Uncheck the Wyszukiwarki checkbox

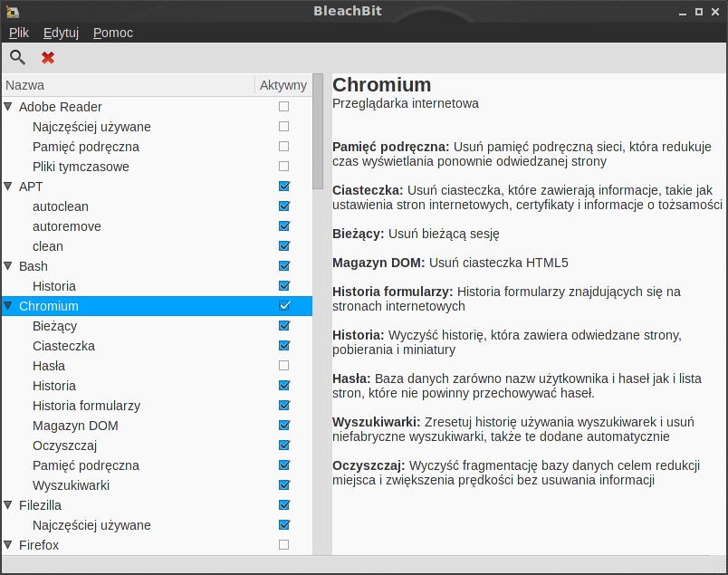point(283,485)
